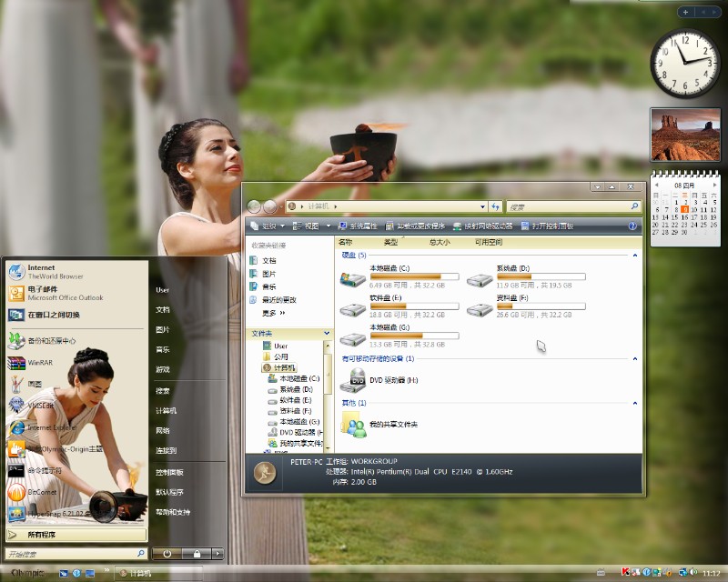Click 打开控制面板 in the Explorer toolbar
The width and height of the screenshot is (728, 582).
pos(548,226)
